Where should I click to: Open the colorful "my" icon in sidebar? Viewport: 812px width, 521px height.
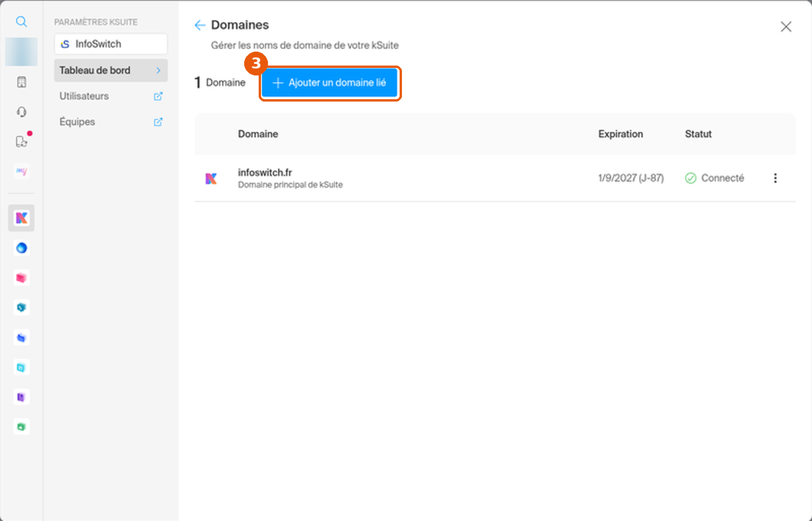[21, 171]
